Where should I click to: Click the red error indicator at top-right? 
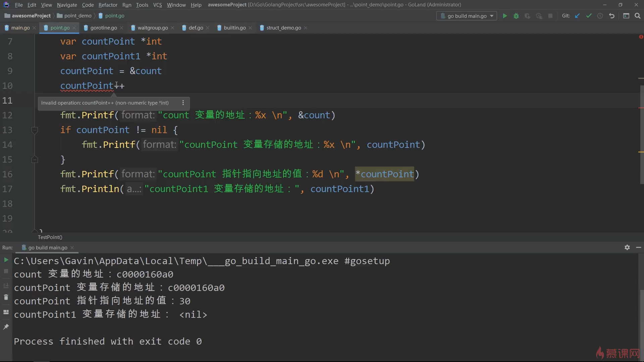click(x=641, y=37)
